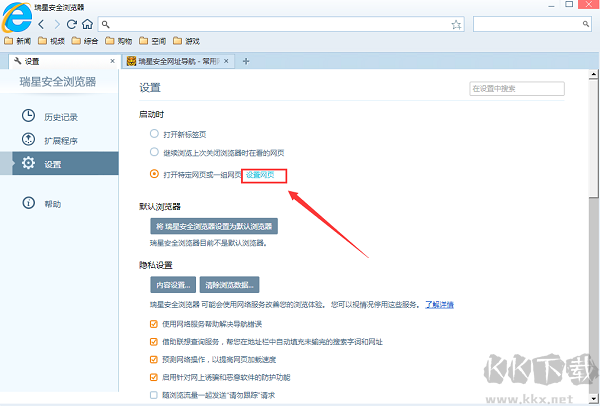This screenshot has width=600, height=406.
Task: Select the 打开新标签页 radio option
Action: (x=154, y=134)
